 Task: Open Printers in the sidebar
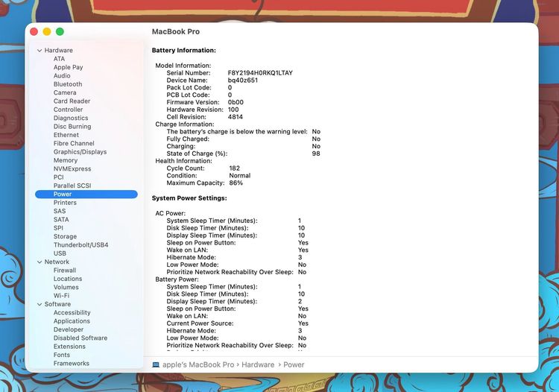pos(65,203)
